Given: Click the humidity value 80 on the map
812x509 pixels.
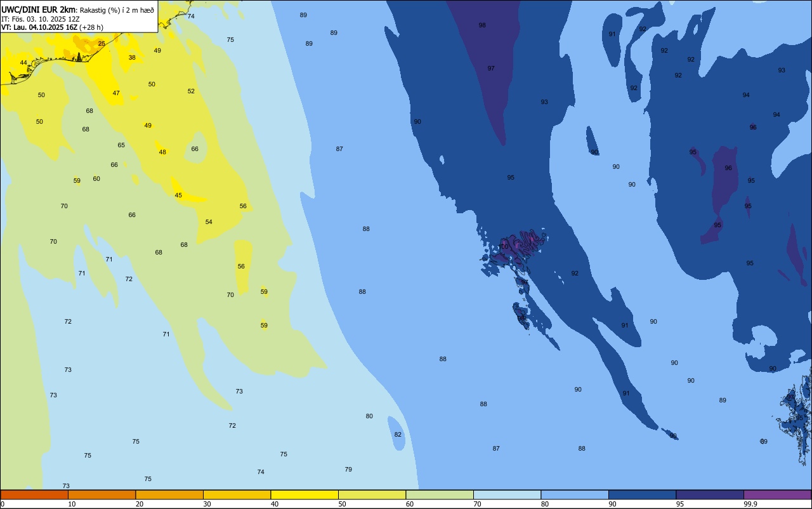Looking at the screenshot, I should pos(369,416).
